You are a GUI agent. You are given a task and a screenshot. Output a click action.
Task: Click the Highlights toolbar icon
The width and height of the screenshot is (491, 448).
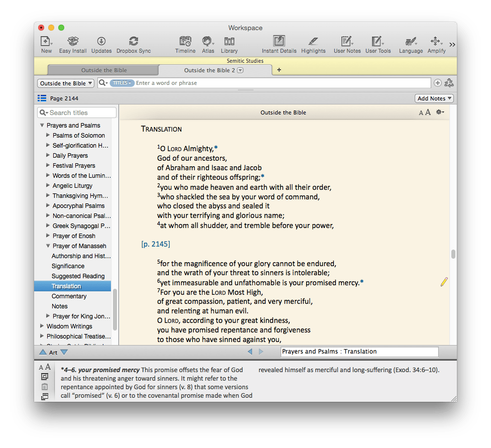(313, 42)
